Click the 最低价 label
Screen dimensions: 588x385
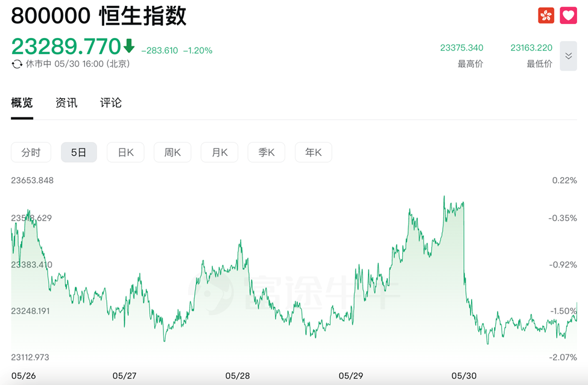coord(540,64)
